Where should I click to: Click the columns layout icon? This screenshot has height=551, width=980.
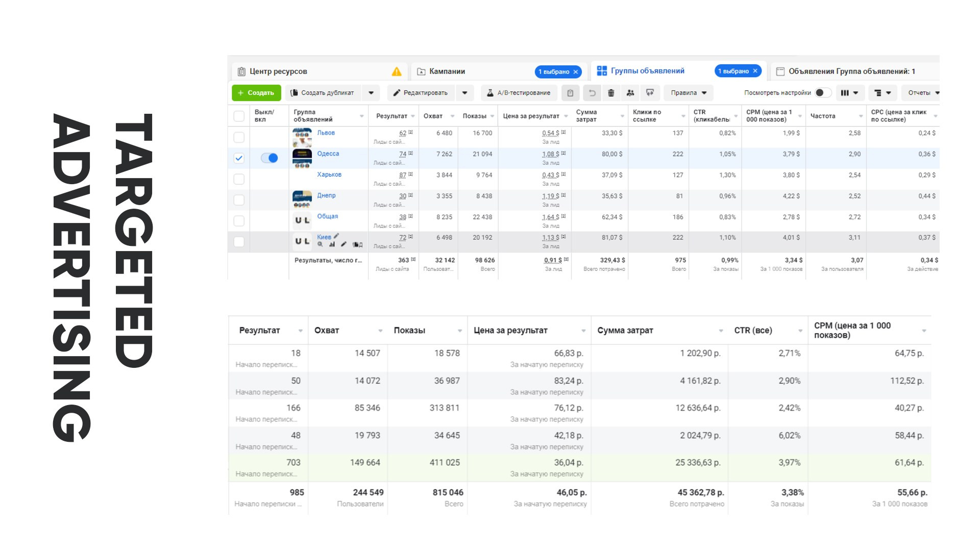coord(850,93)
